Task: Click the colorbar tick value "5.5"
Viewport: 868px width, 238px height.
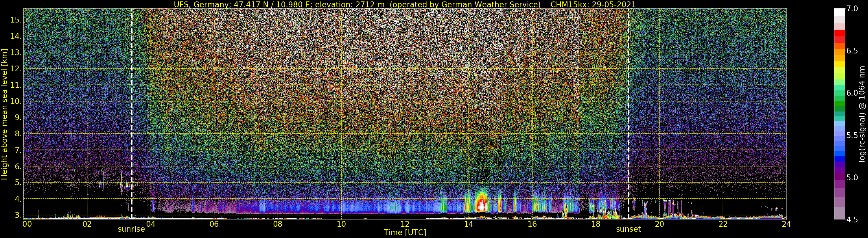Action: 852,135
